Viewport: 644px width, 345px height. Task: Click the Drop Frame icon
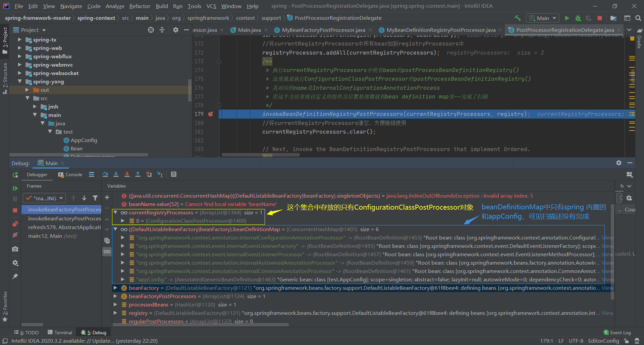point(149,174)
